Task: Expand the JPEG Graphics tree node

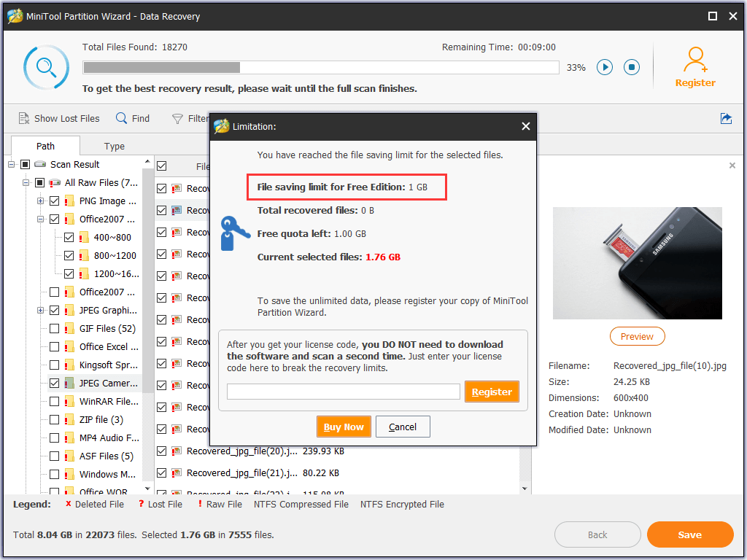Action: [x=42, y=310]
